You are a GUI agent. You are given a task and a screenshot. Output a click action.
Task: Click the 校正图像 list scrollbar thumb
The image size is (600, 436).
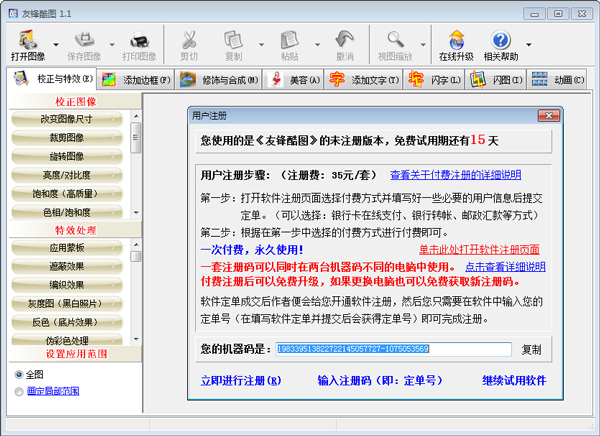[135, 137]
